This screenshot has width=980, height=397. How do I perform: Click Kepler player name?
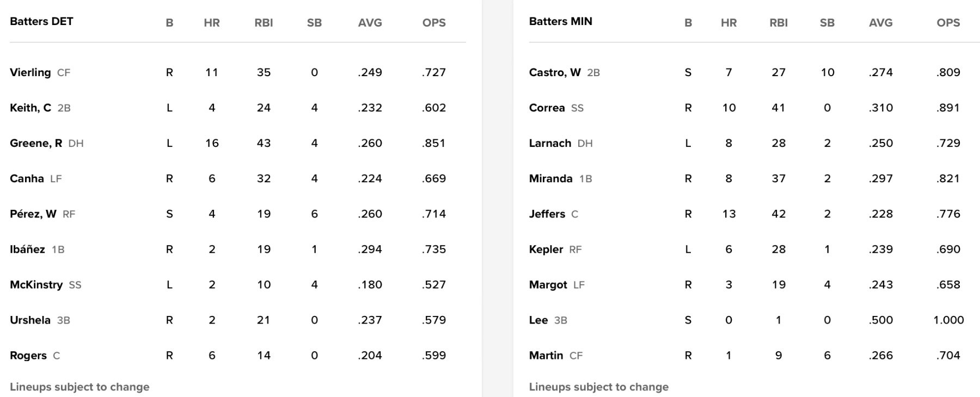(546, 249)
